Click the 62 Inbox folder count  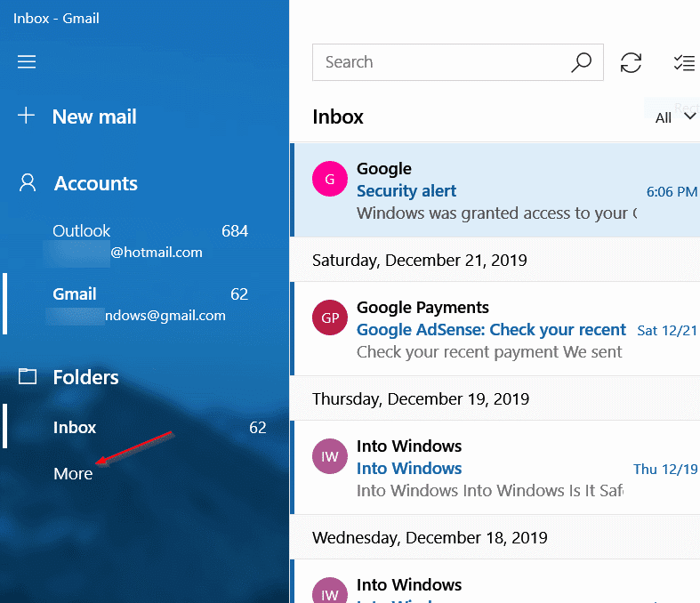[258, 428]
